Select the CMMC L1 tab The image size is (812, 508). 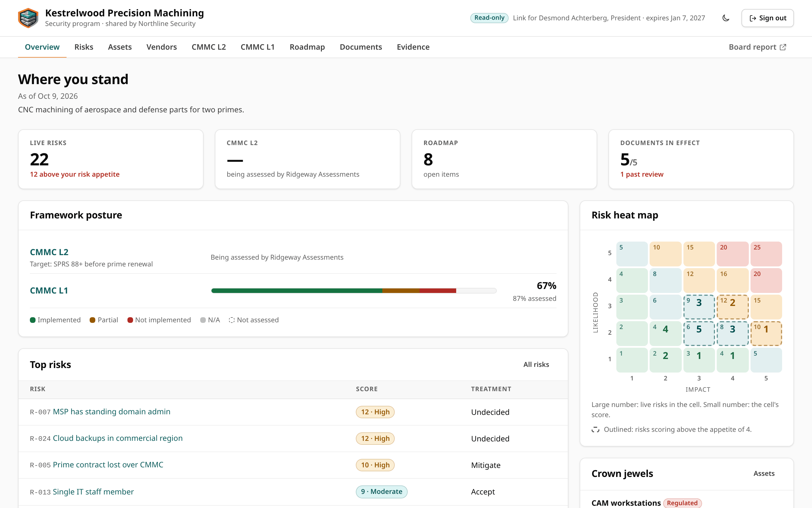257,47
